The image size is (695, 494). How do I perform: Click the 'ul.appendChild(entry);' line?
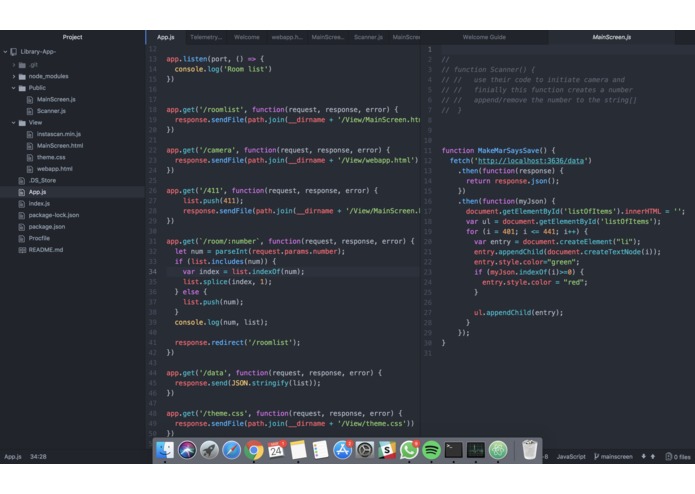click(x=518, y=313)
